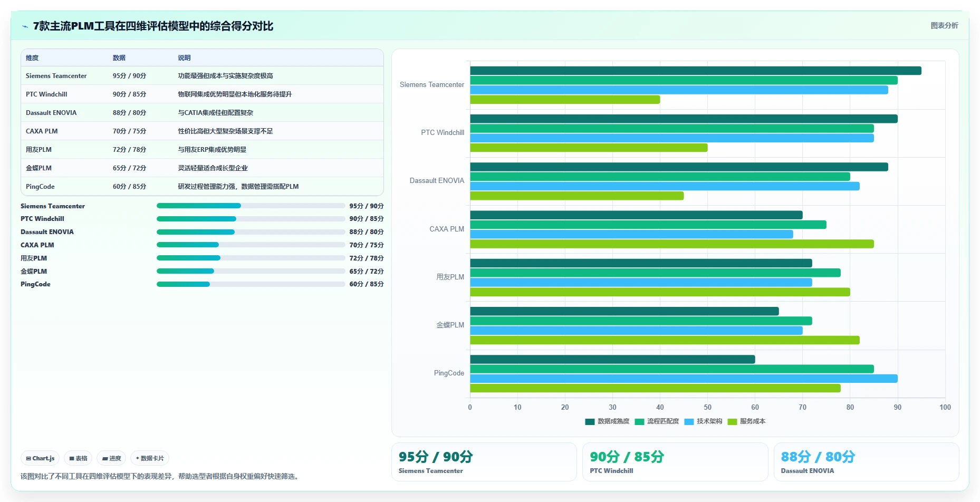
Task: Click the footer description starting with 该图对比了
Action: pyautogui.click(x=160, y=476)
